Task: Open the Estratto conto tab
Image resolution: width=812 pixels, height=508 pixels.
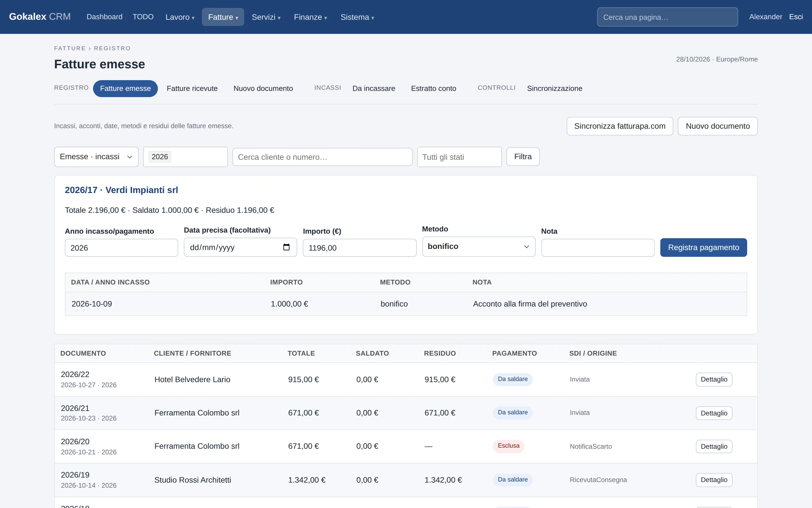Action: (x=434, y=88)
